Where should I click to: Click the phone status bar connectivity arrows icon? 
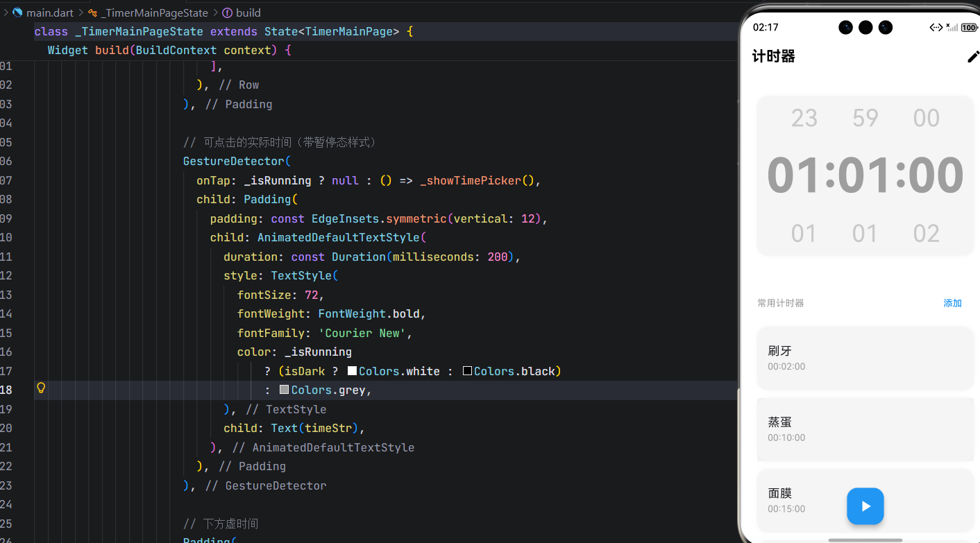pos(936,28)
